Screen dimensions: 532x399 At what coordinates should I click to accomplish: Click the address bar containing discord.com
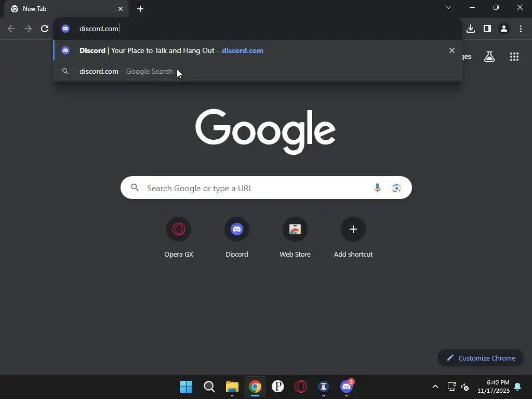coord(258,29)
